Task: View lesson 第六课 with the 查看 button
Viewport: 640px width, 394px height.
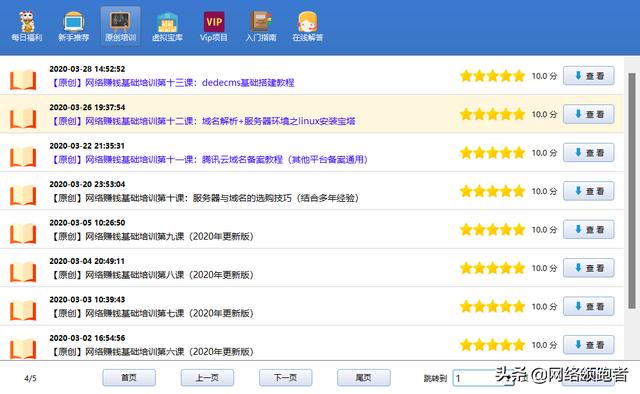Action: click(589, 345)
